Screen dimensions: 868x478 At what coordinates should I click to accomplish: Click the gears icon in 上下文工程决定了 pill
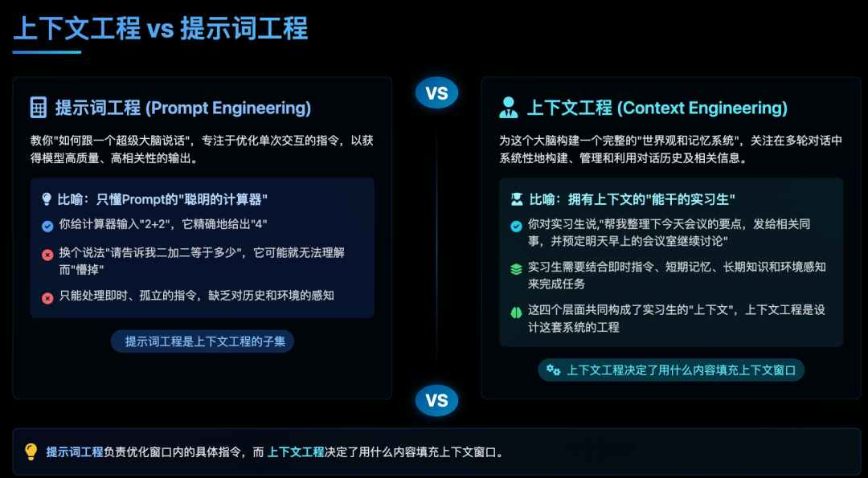pyautogui.click(x=553, y=370)
